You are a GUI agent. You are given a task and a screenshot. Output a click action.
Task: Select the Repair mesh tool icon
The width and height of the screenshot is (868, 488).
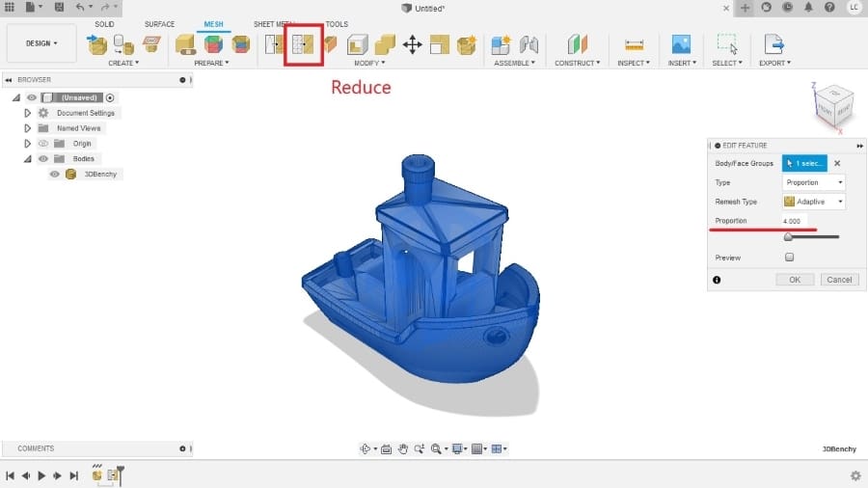click(185, 44)
